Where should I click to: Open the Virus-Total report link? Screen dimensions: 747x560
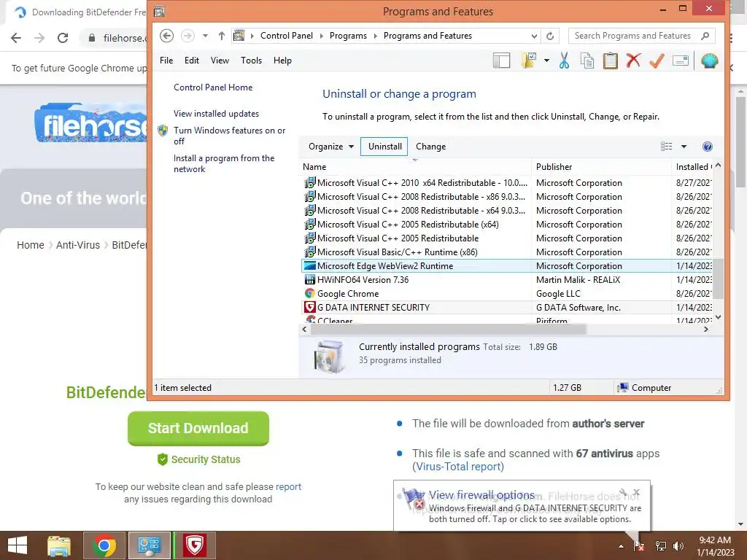point(458,467)
